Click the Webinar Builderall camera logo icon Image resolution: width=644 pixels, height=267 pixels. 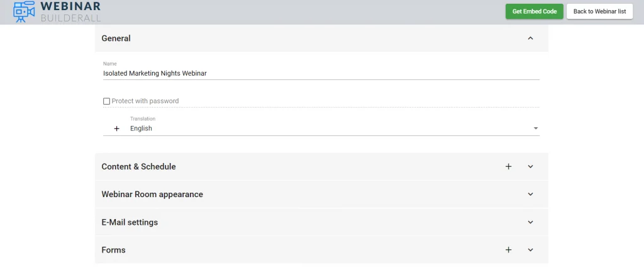pos(24,11)
